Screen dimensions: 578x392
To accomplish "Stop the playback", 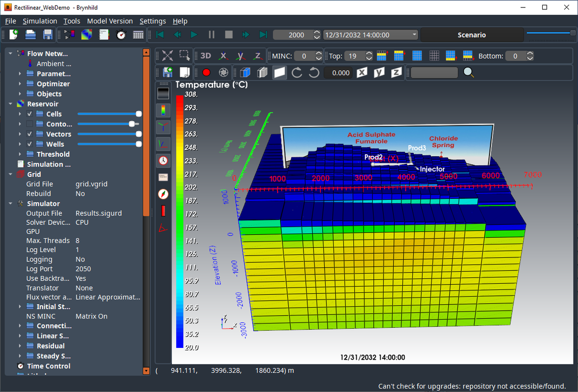I will (229, 35).
